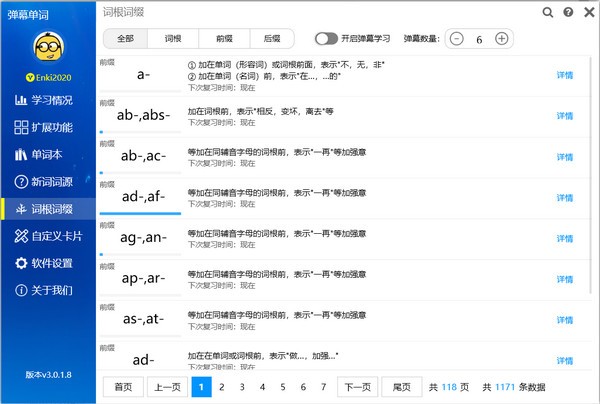Go to 下一页 next page
600x404 pixels.
click(357, 387)
